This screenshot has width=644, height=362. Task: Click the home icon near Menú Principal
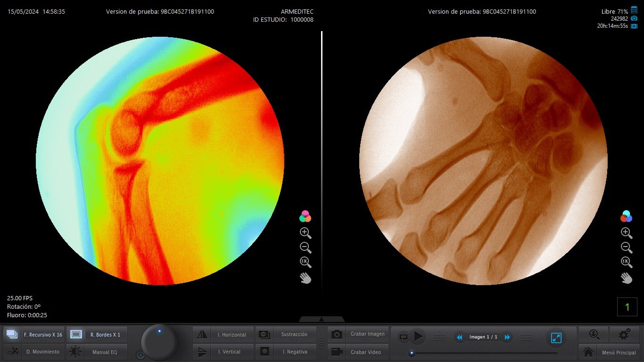(x=587, y=352)
